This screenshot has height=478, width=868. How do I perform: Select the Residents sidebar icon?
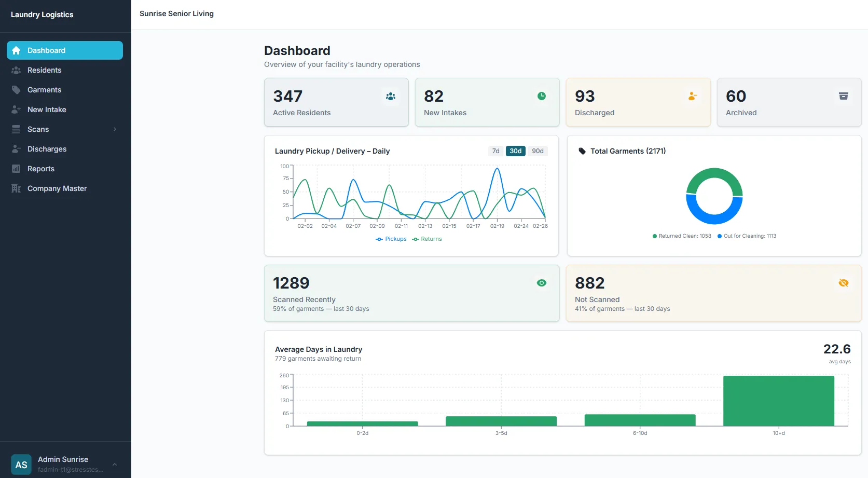click(x=16, y=70)
